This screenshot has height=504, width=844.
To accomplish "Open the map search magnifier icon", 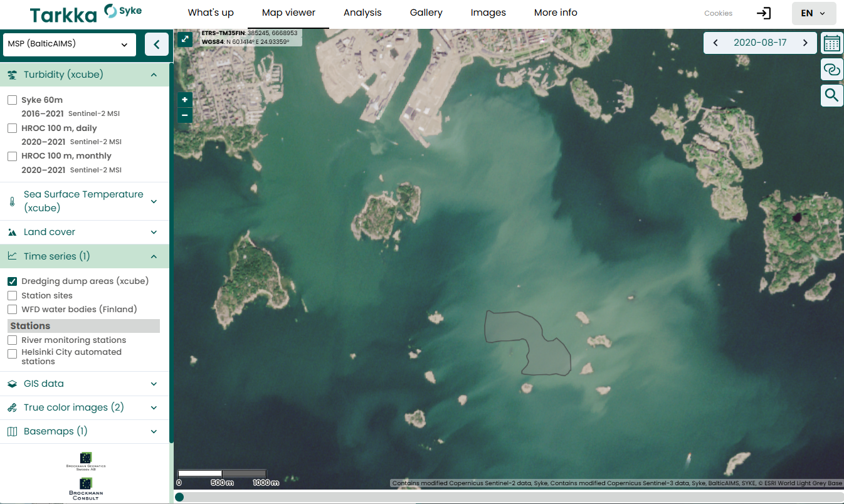I will (x=831, y=95).
